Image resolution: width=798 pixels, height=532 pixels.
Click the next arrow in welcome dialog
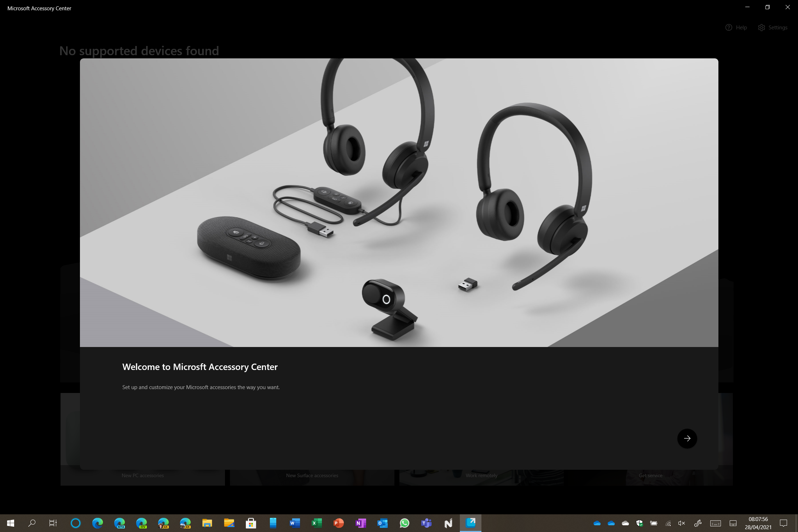687,439
